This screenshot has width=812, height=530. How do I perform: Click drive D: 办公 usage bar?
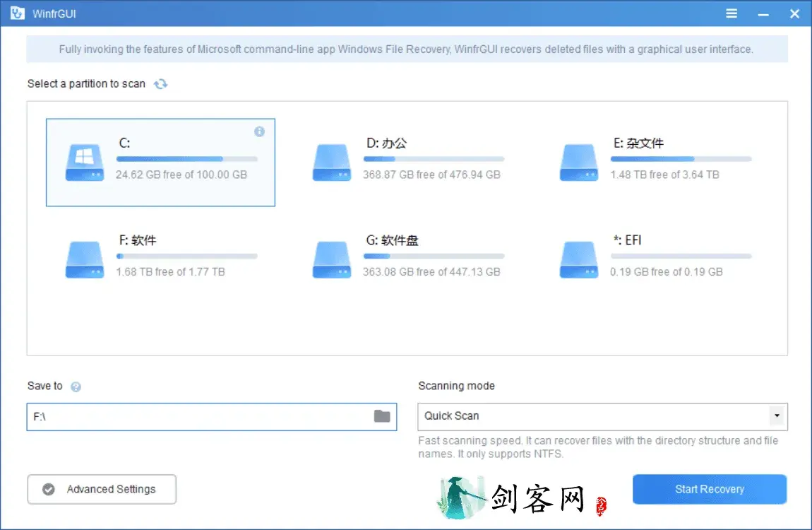[434, 159]
